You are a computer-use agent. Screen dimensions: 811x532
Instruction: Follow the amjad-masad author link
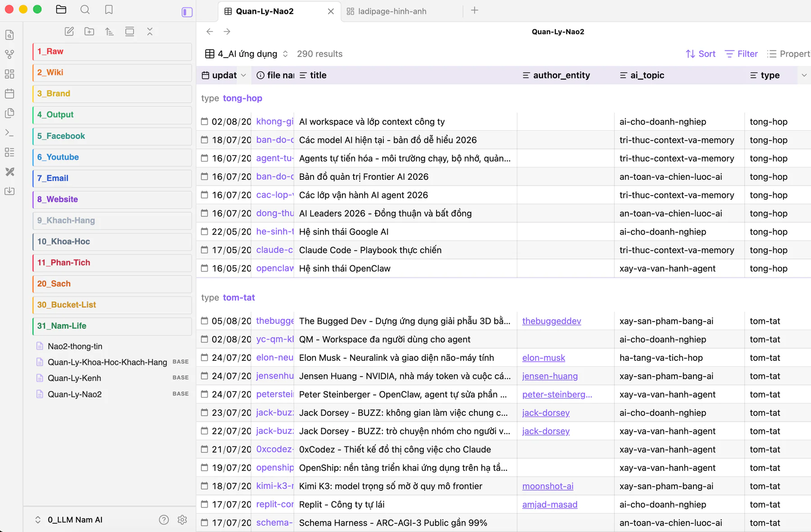pos(550,505)
